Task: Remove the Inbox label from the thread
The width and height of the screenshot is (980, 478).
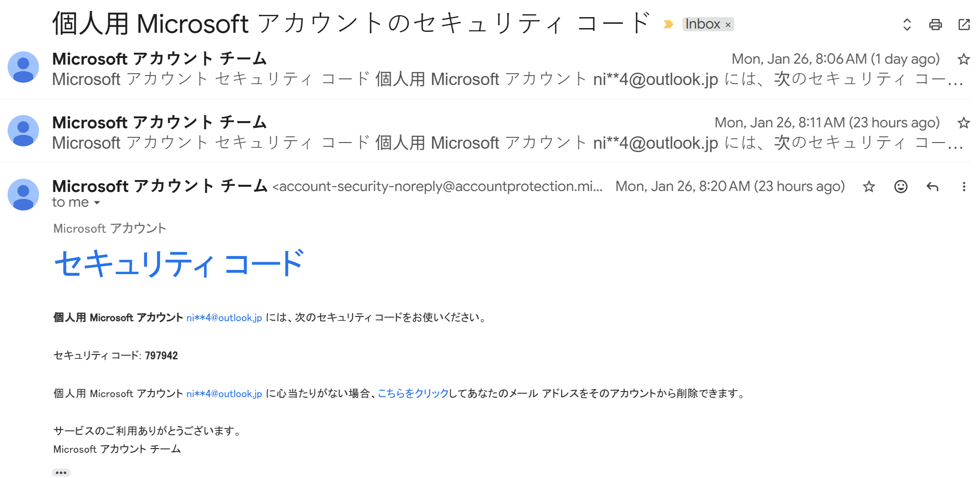Action: click(x=729, y=24)
